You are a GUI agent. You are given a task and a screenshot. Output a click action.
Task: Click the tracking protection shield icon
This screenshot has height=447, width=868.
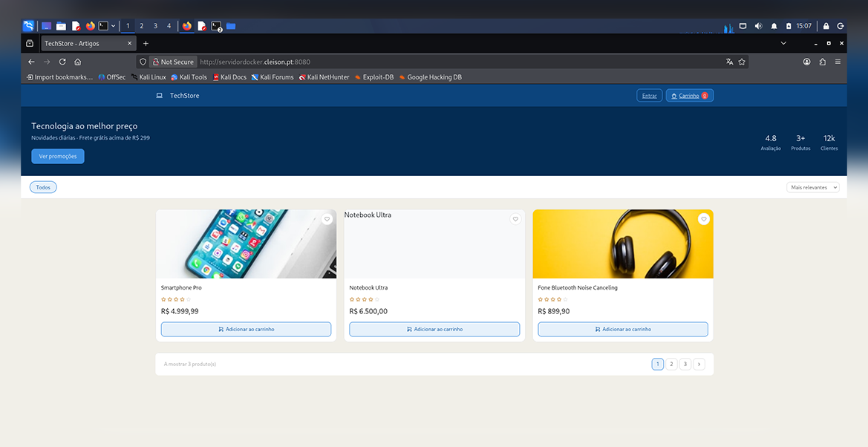[x=143, y=62]
